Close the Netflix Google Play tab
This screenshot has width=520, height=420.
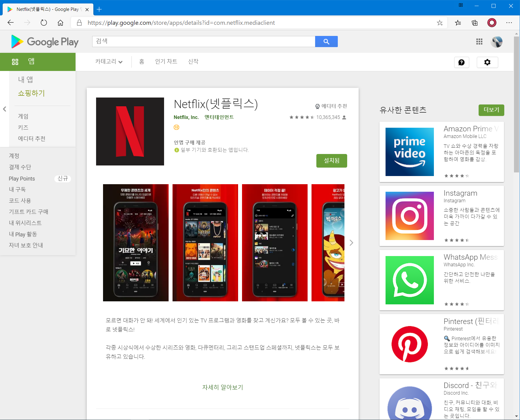87,9
